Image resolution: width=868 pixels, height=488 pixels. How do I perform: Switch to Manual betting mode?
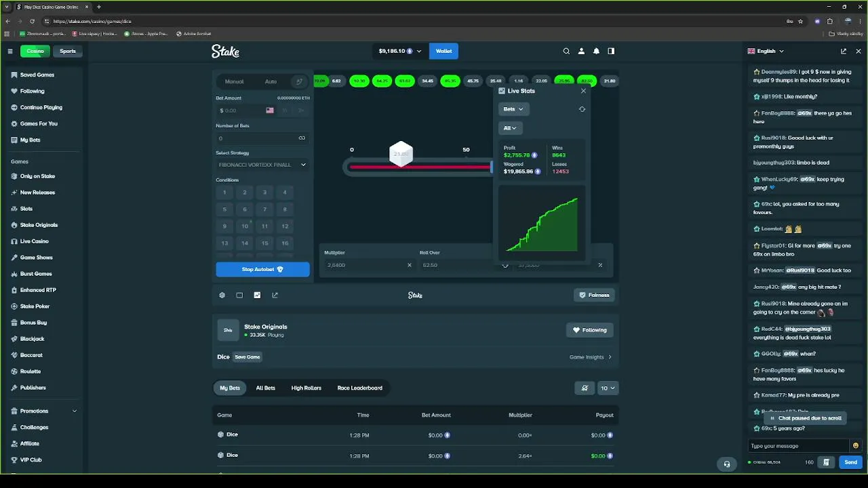tap(234, 81)
